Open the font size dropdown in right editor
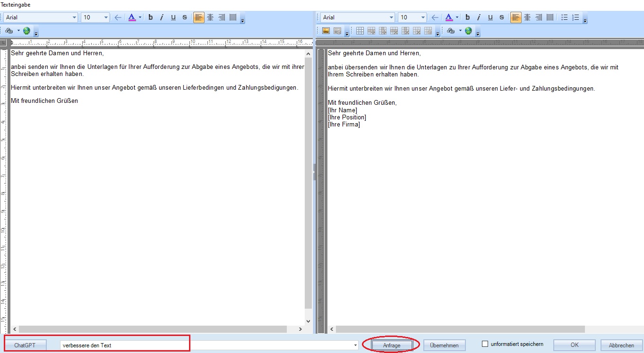This screenshot has height=353, width=644. coord(422,17)
